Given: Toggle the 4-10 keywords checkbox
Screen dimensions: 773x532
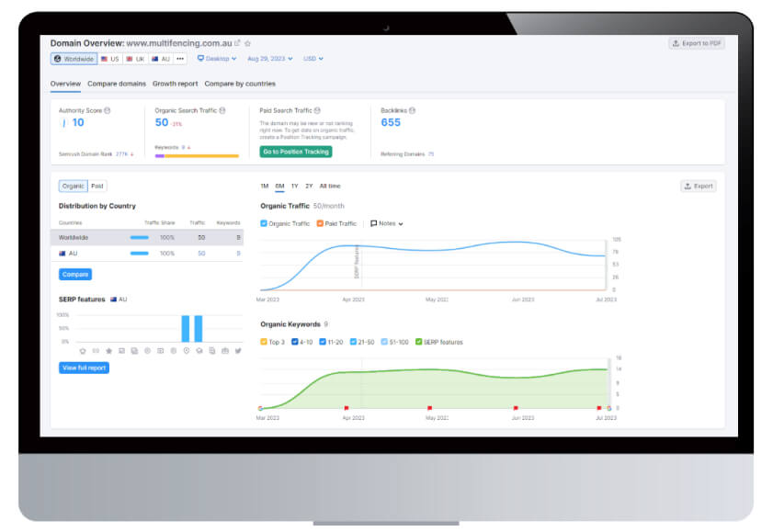Looking at the screenshot, I should coord(295,342).
